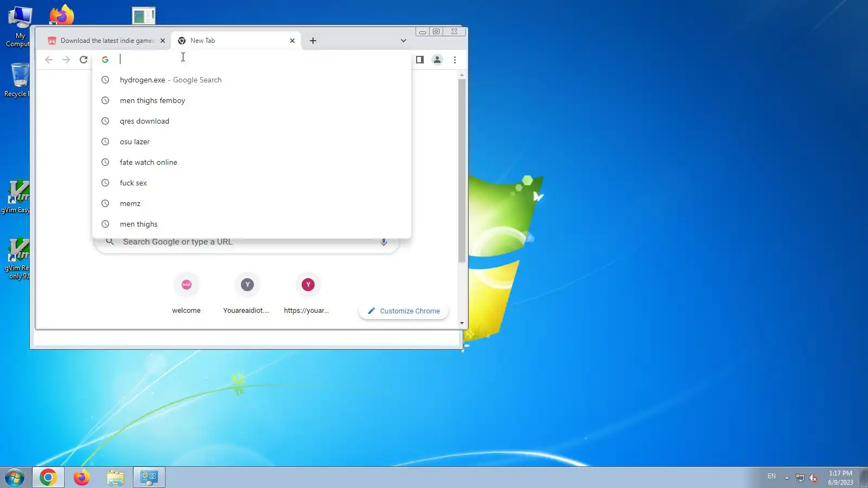Click the Search Google or type a URL box
The image size is (868, 488).
click(247, 242)
